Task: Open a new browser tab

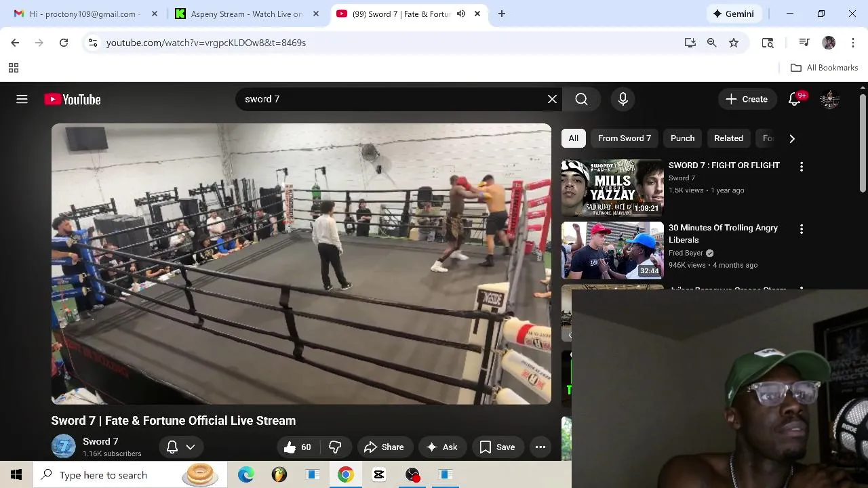Action: tap(502, 14)
